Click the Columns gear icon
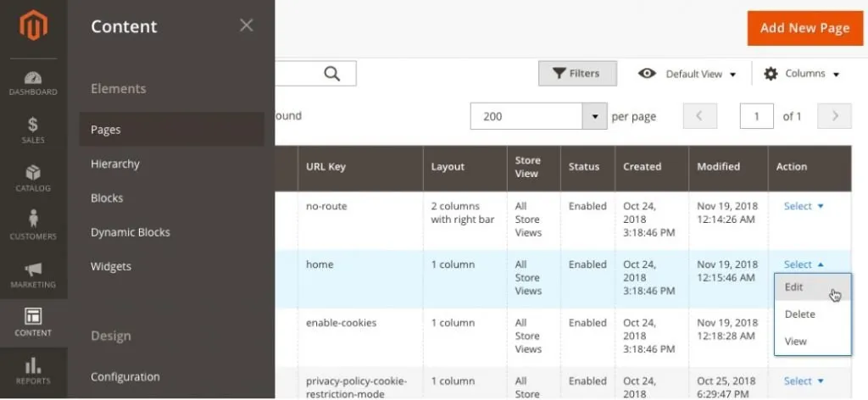 click(771, 74)
